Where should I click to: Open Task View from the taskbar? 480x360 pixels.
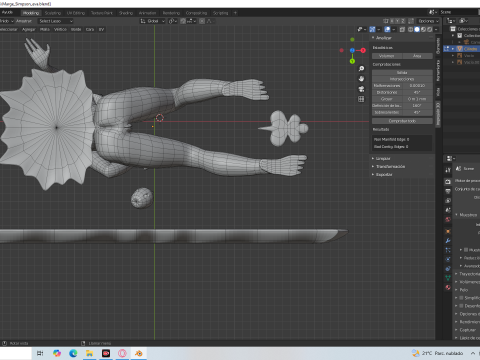(40, 353)
